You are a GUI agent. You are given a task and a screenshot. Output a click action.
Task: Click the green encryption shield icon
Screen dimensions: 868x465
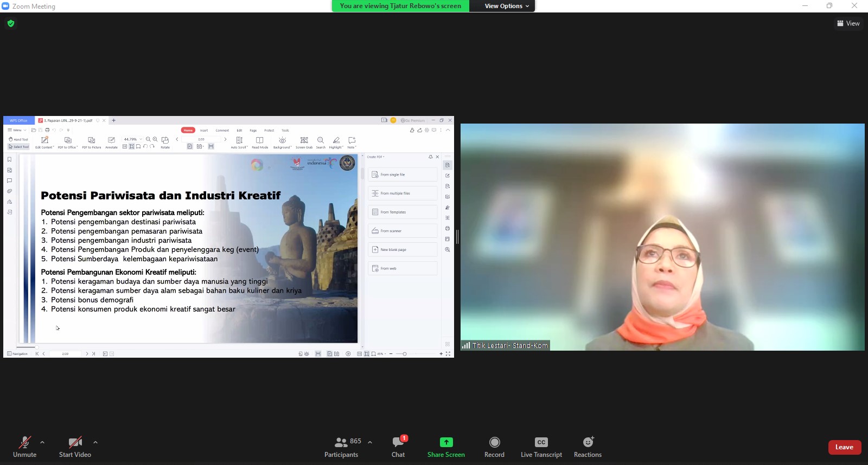point(11,23)
